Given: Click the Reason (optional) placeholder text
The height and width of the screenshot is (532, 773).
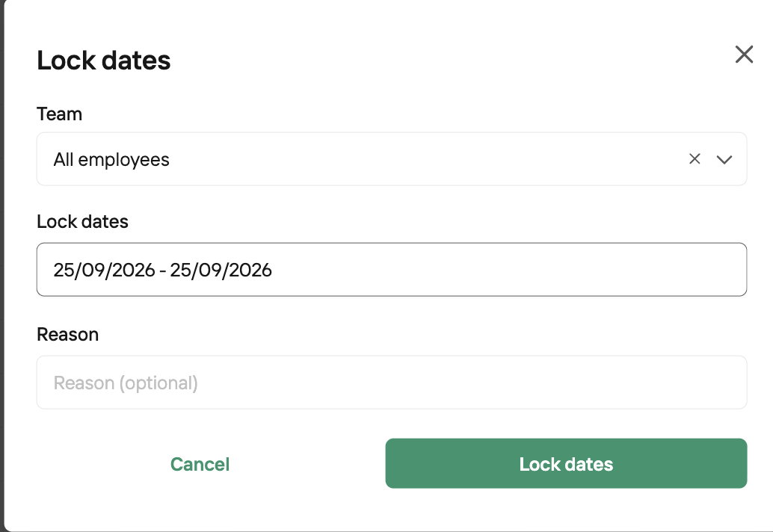Looking at the screenshot, I should click(126, 383).
